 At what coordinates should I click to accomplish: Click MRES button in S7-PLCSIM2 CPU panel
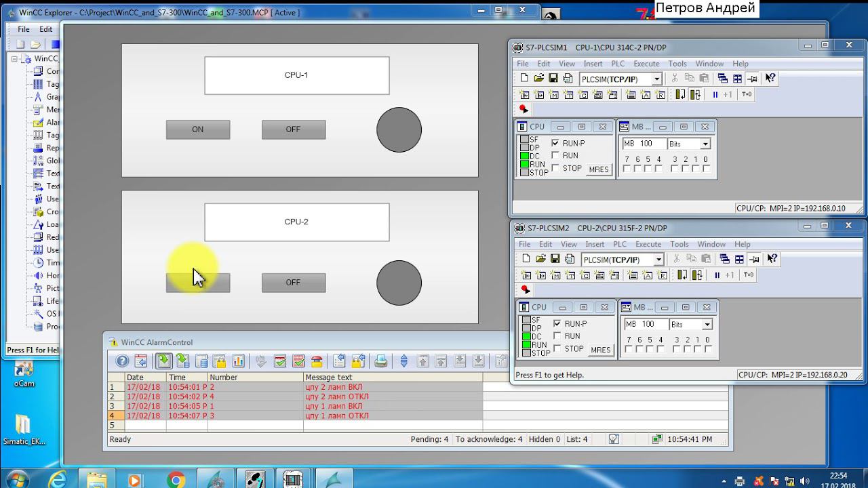pyautogui.click(x=601, y=350)
